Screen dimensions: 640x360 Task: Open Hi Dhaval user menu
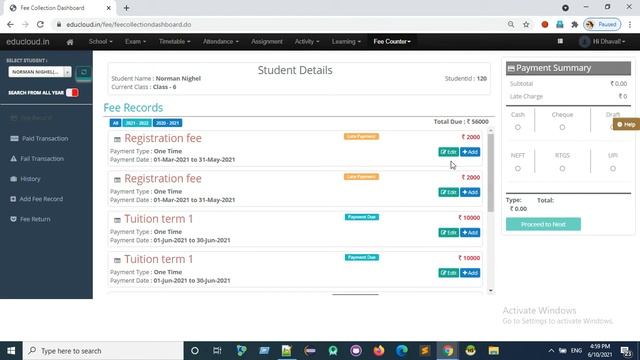tap(603, 42)
